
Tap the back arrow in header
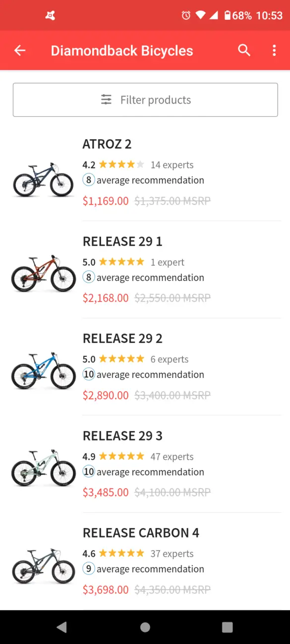(20, 51)
